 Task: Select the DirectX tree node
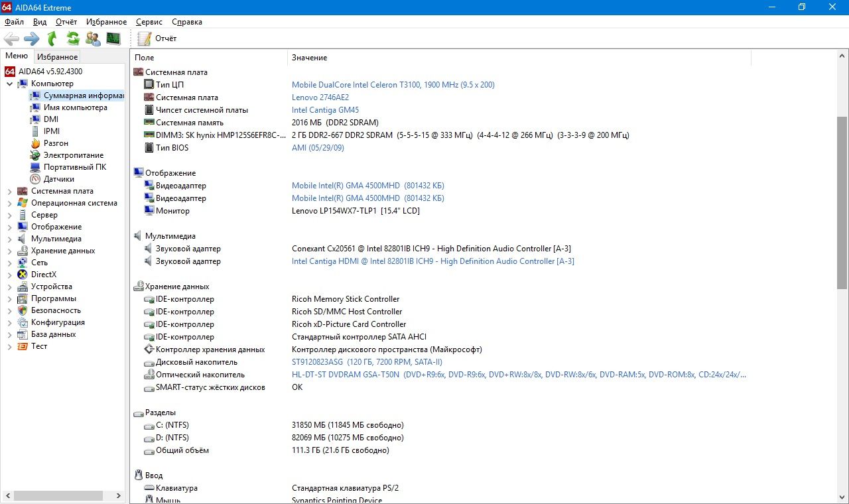pos(44,275)
